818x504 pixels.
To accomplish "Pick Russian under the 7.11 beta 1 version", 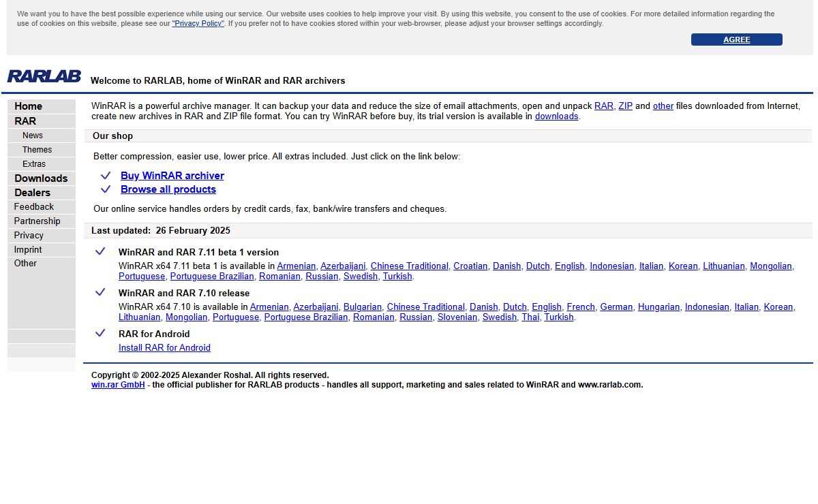I will tap(322, 277).
